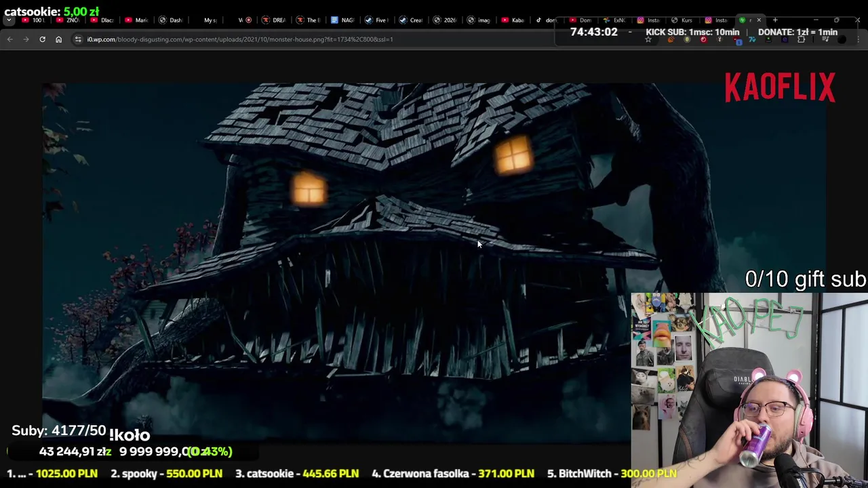
Task: Open the media controls toolbar icon
Action: pos(825,39)
